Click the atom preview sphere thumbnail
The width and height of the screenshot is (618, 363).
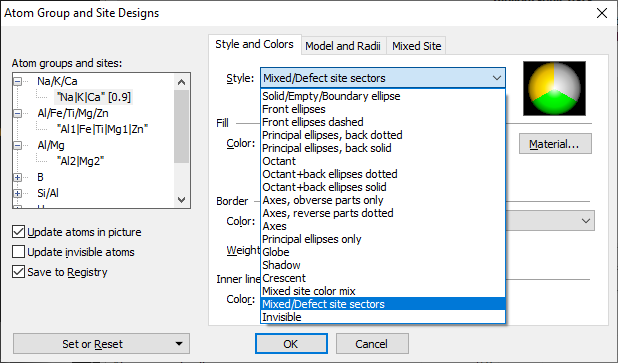coord(554,88)
